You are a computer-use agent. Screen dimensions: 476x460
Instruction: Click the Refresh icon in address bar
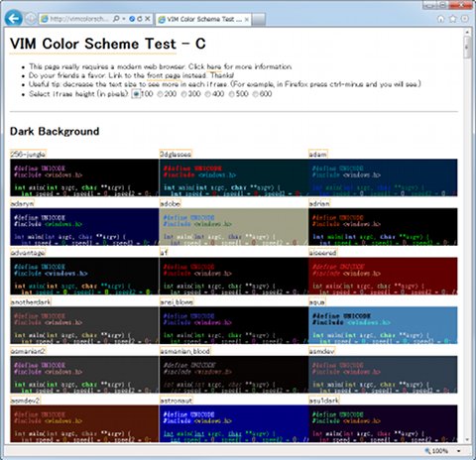click(x=140, y=19)
